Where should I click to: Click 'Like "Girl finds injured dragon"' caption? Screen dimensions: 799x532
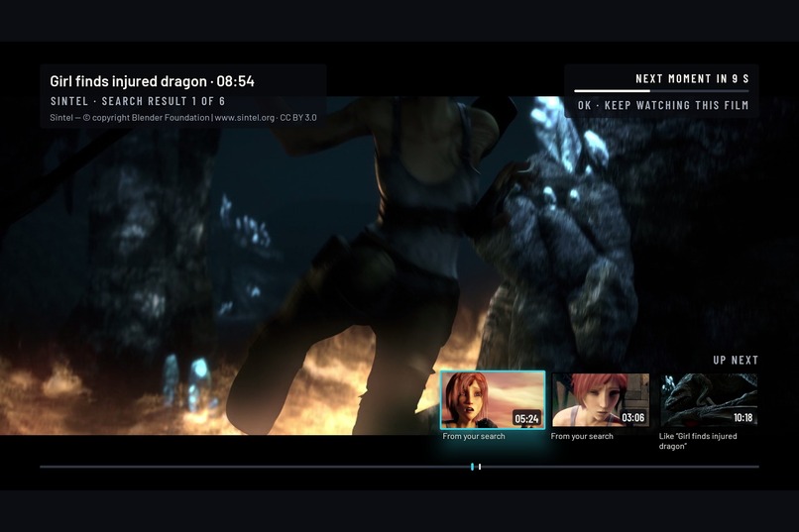pyautogui.click(x=698, y=441)
